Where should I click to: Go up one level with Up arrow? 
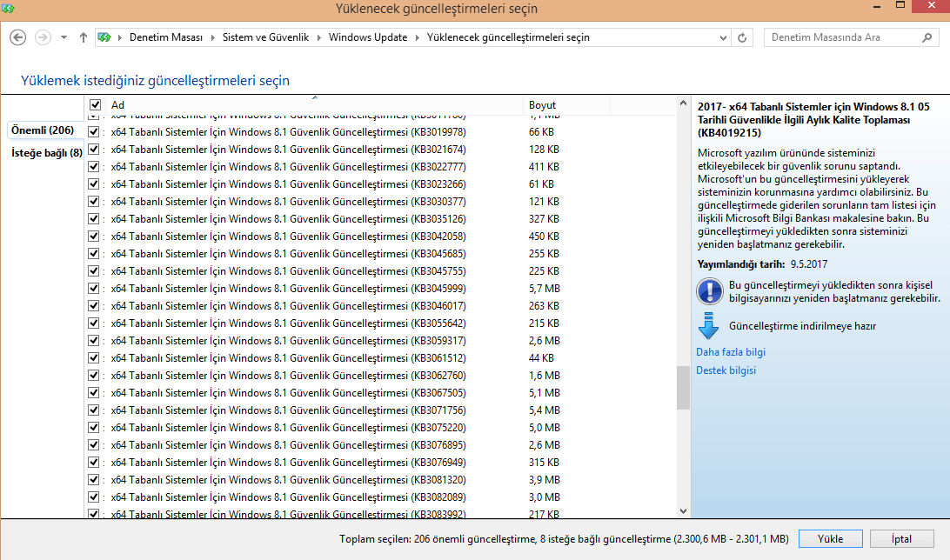tap(84, 37)
